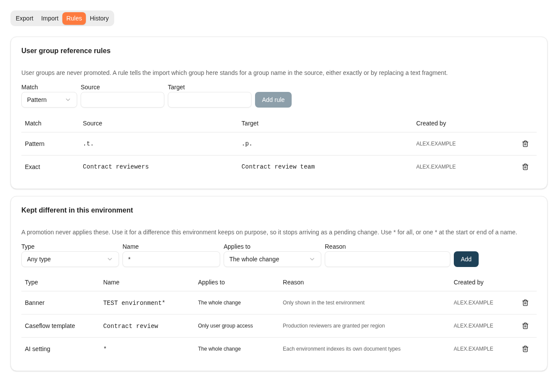558x392 pixels.
Task: Click the .t. source pattern
Action: (x=88, y=144)
